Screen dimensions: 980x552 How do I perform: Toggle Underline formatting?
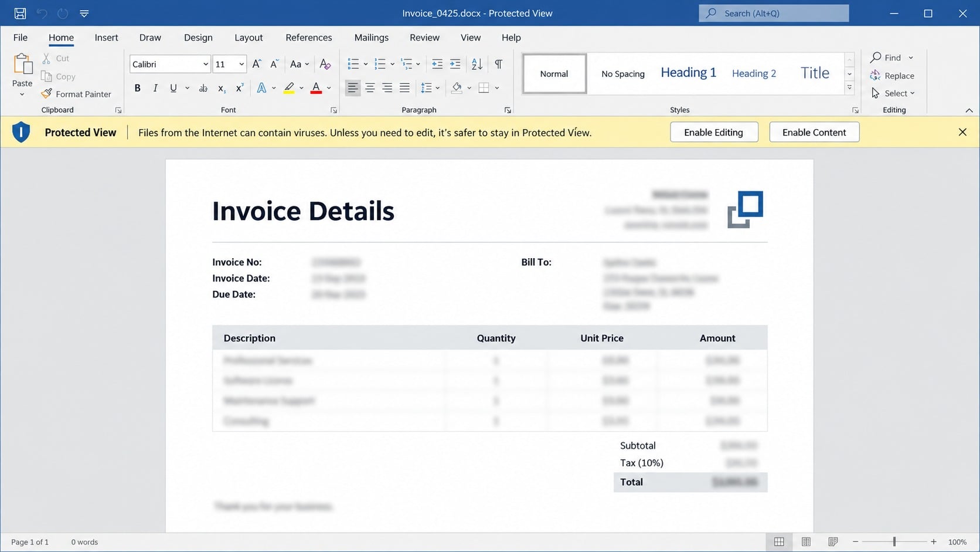point(173,88)
